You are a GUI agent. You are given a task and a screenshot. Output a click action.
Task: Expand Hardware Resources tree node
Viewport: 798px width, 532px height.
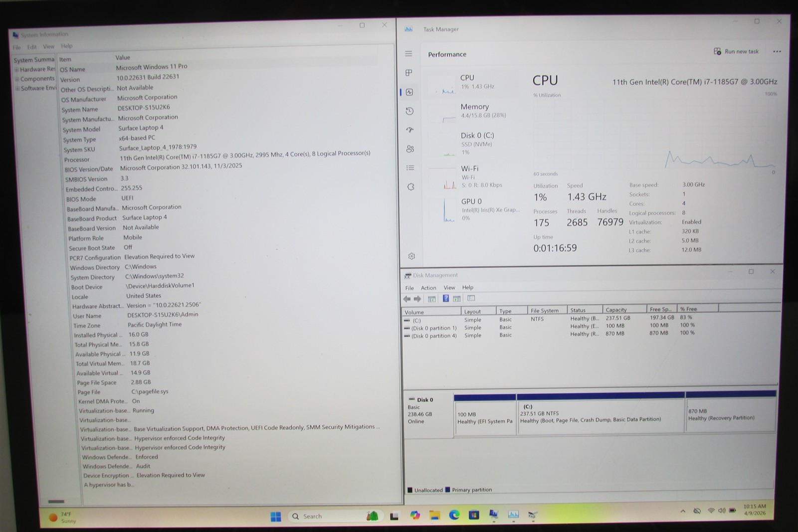(16, 70)
